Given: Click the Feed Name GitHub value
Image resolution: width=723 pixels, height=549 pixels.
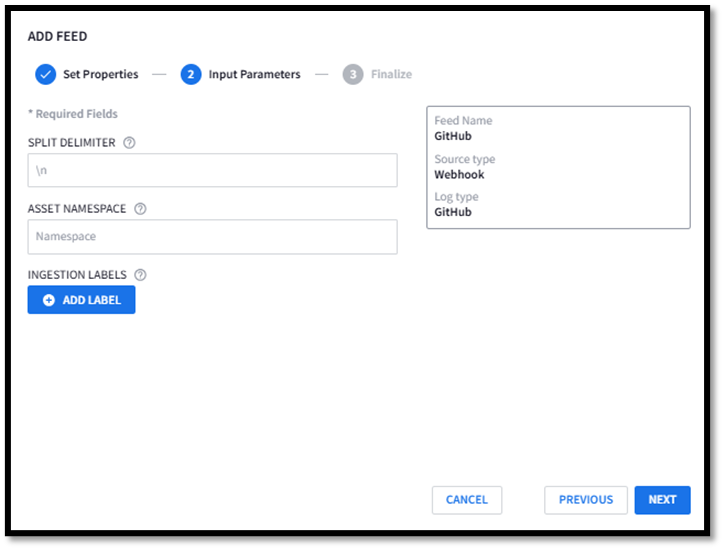Looking at the screenshot, I should click(x=453, y=136).
